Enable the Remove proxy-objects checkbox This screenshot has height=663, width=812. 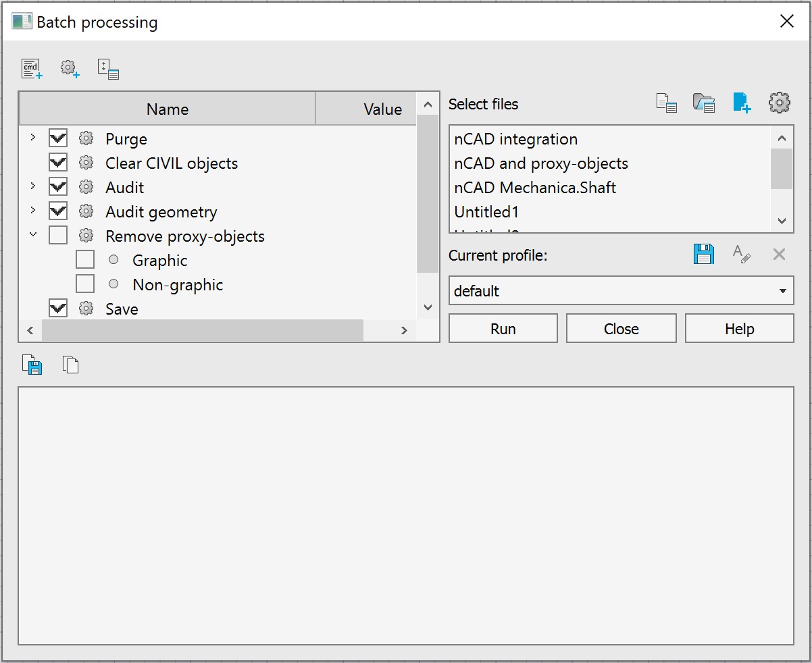tap(58, 236)
